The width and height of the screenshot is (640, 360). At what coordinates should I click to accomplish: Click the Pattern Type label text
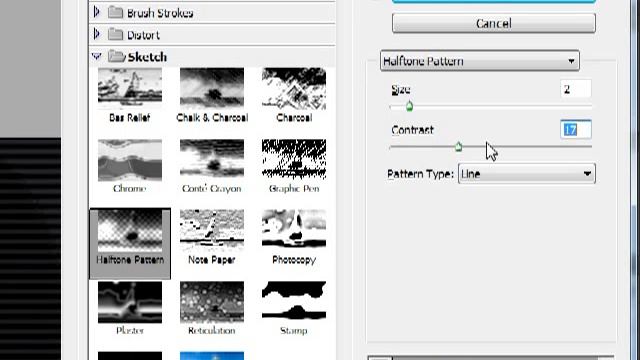pos(420,174)
